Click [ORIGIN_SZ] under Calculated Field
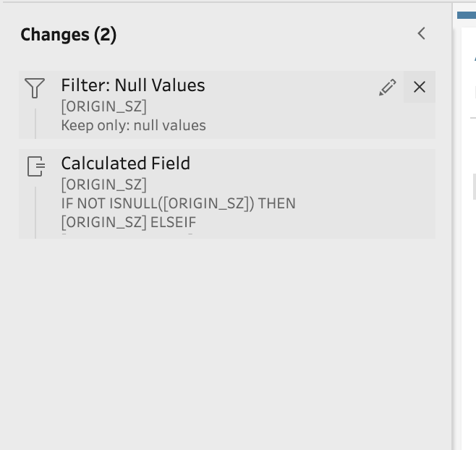Image resolution: width=476 pixels, height=450 pixels. (103, 184)
